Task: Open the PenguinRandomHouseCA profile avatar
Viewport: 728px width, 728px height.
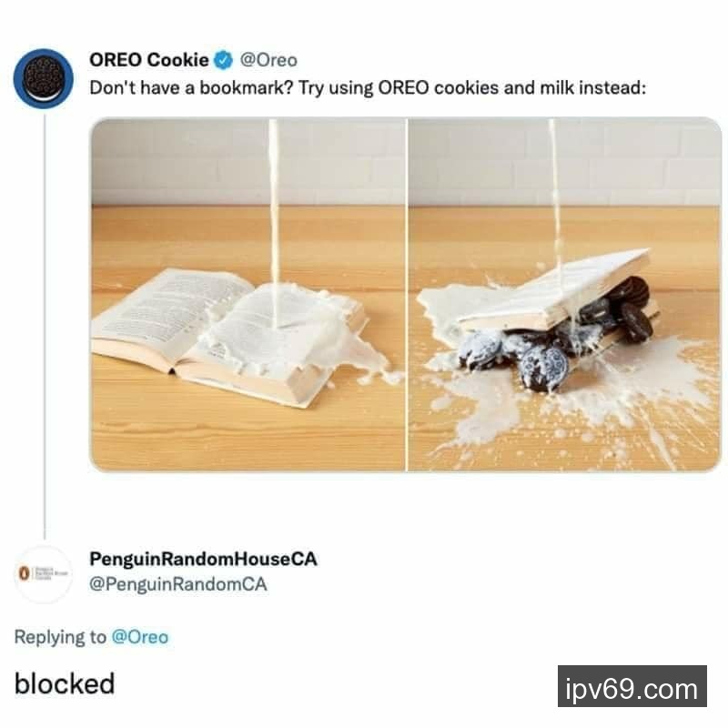Action: [44, 574]
